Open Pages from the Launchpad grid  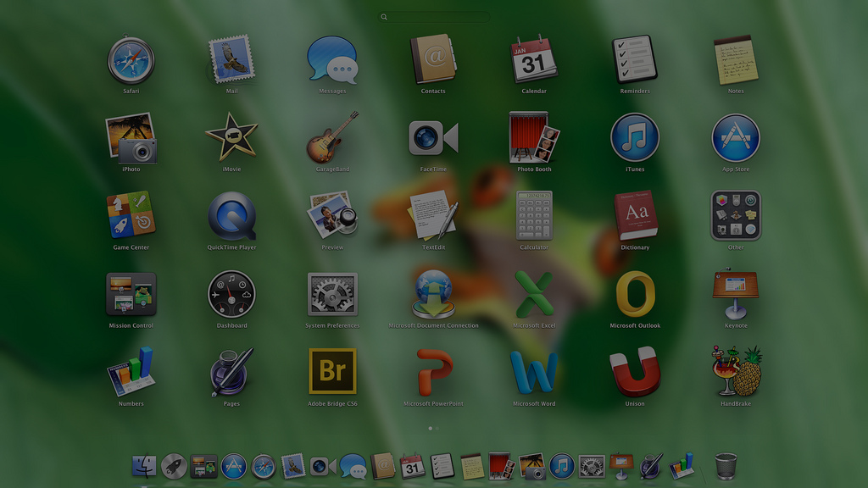(x=232, y=372)
